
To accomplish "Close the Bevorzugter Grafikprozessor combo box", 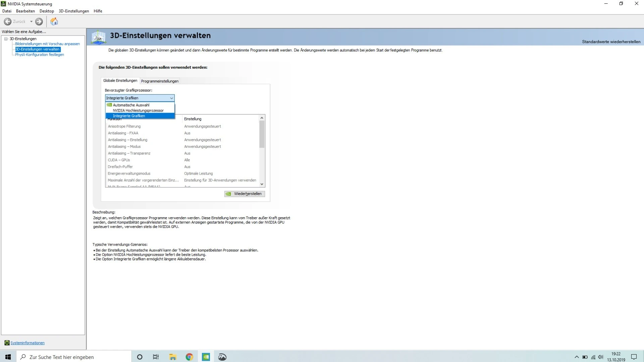I will 171,98.
